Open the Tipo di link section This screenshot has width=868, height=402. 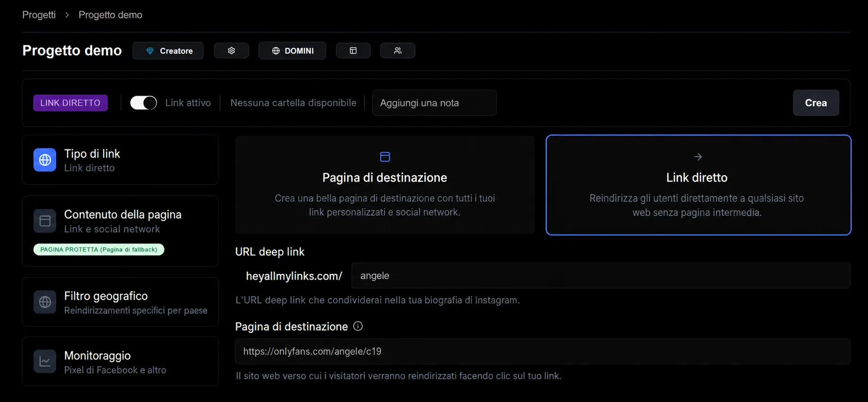120,160
